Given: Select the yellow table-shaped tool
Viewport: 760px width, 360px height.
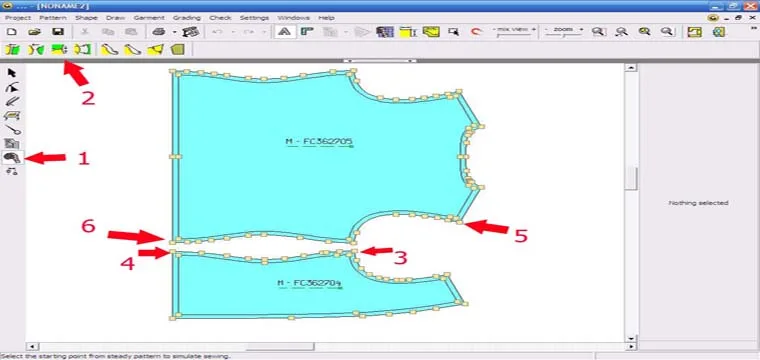Looking at the screenshot, I should coord(12,116).
